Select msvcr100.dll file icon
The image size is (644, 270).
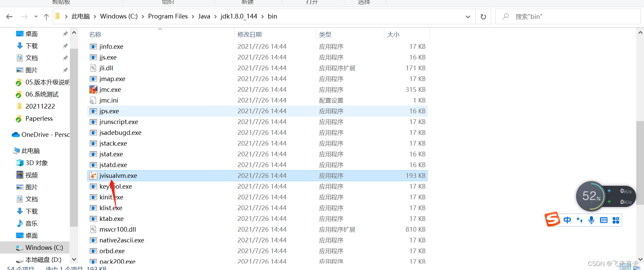[93, 229]
